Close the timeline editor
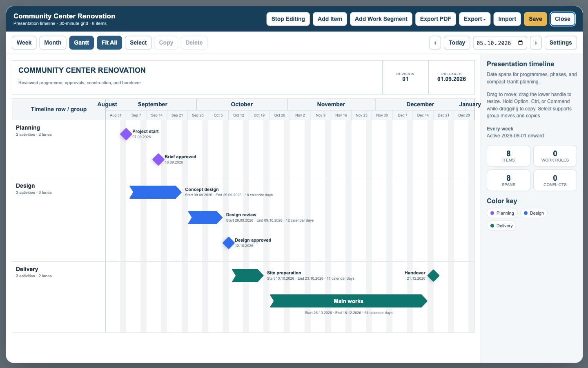Viewport: 588px width, 368px height. pyautogui.click(x=563, y=19)
